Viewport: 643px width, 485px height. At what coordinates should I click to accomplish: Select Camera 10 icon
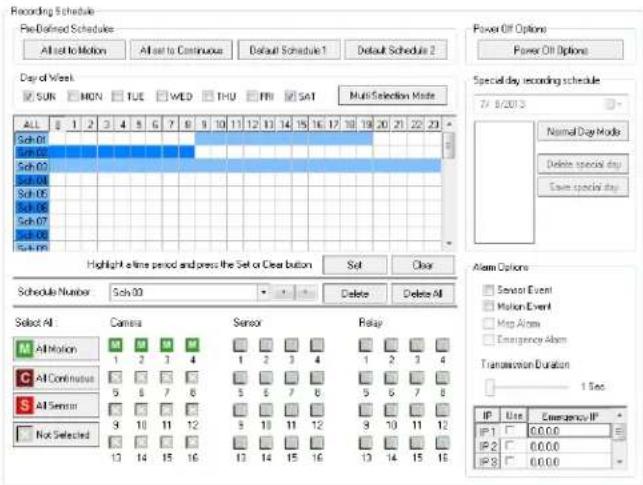pyautogui.click(x=141, y=410)
